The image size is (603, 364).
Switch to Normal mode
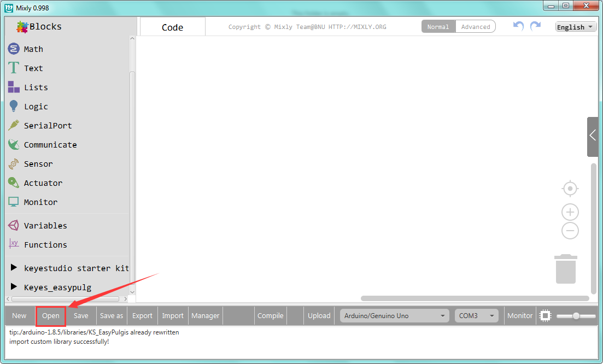click(438, 27)
